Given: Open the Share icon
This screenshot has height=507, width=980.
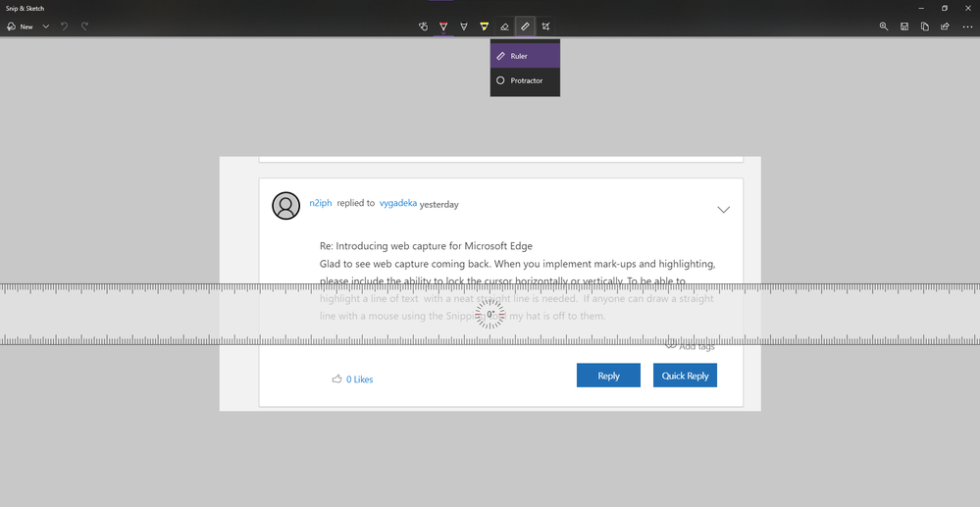Looking at the screenshot, I should (945, 26).
